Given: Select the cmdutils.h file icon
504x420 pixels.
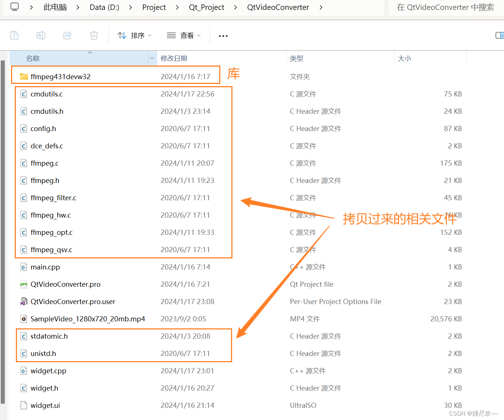Looking at the screenshot, I should point(24,111).
